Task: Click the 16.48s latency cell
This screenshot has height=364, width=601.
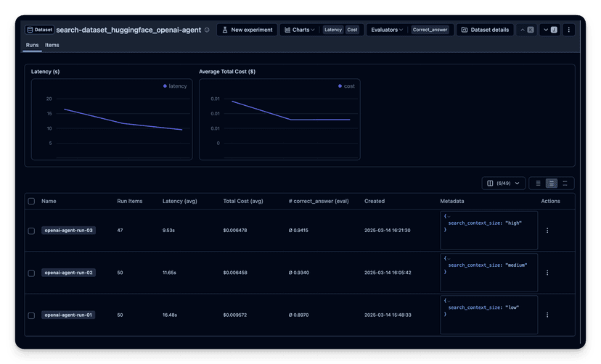Action: click(170, 315)
